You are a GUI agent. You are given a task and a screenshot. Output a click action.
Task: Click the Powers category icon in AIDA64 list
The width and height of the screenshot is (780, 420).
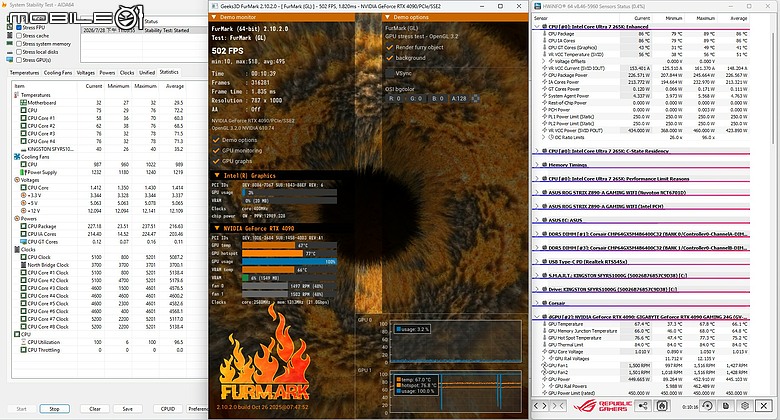17,218
